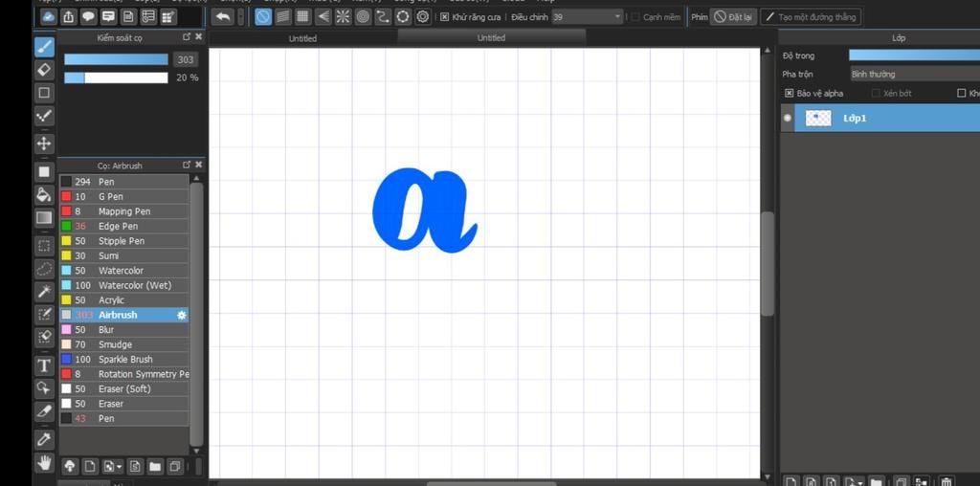980x486 pixels.
Task: Select the Move tool
Action: pos(44,144)
